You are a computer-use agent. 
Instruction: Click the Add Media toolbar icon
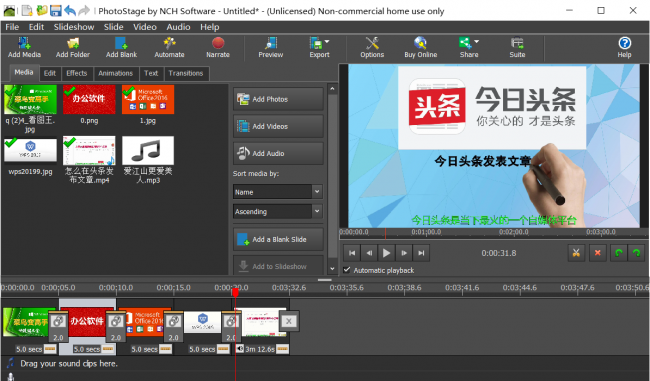(24, 47)
